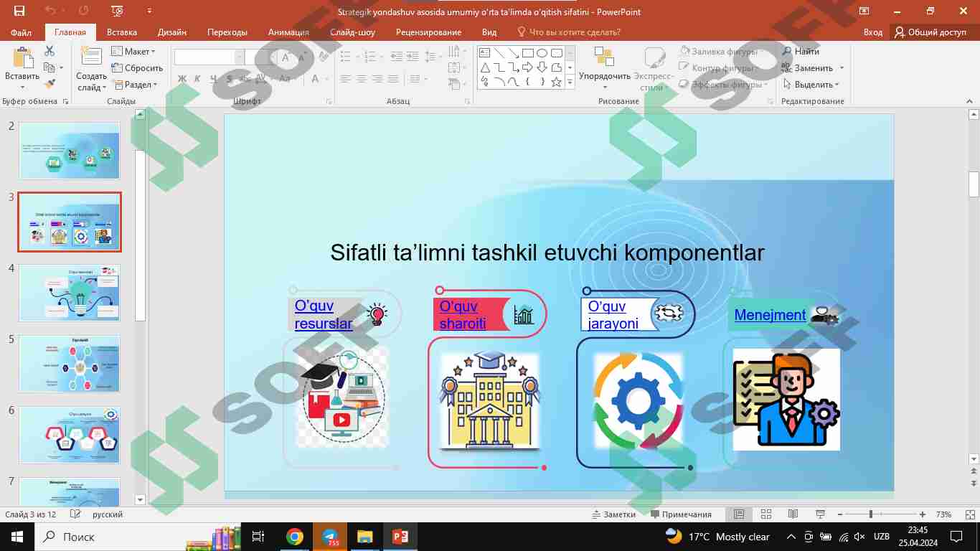Screen dimensions: 980x551
Task: Toggle Italic К formatting
Action: (198, 79)
